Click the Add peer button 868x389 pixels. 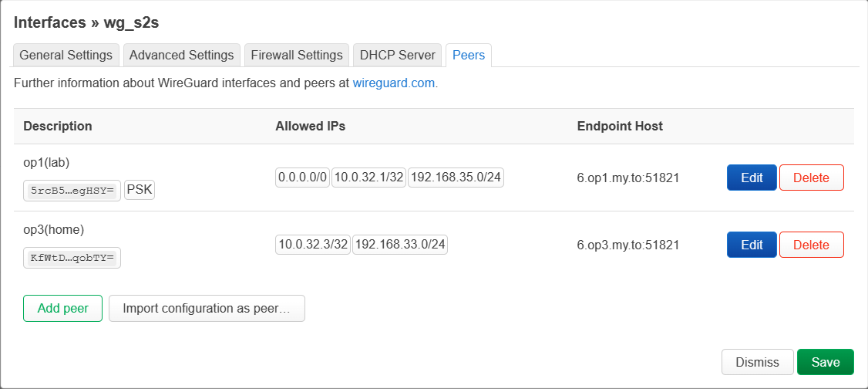coord(62,308)
